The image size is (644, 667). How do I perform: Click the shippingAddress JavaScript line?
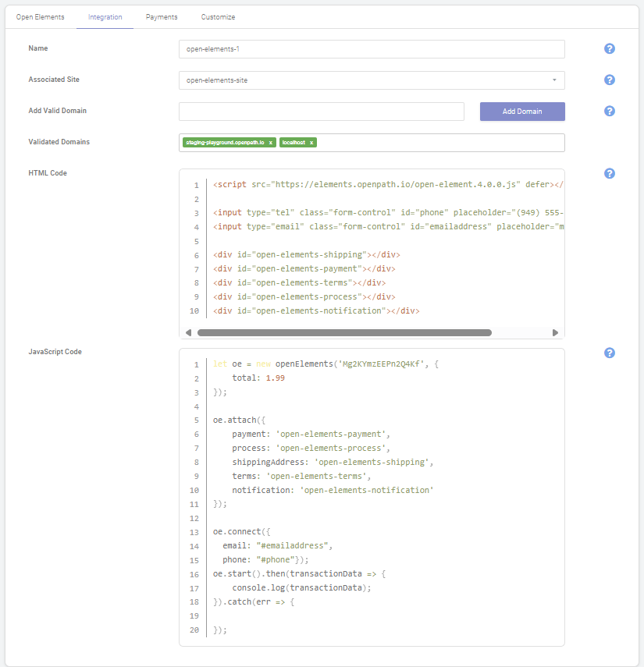pos(333,463)
